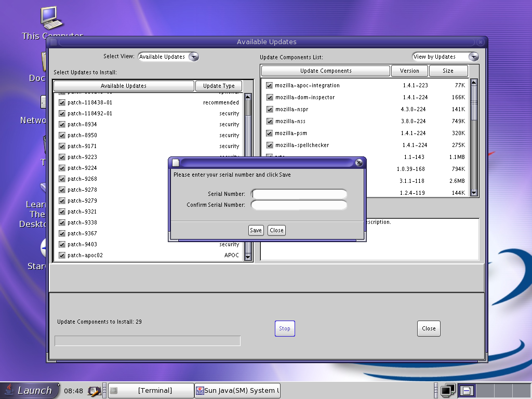The width and height of the screenshot is (532, 399).
Task: Focus the Serial Number input field
Action: pyautogui.click(x=299, y=194)
